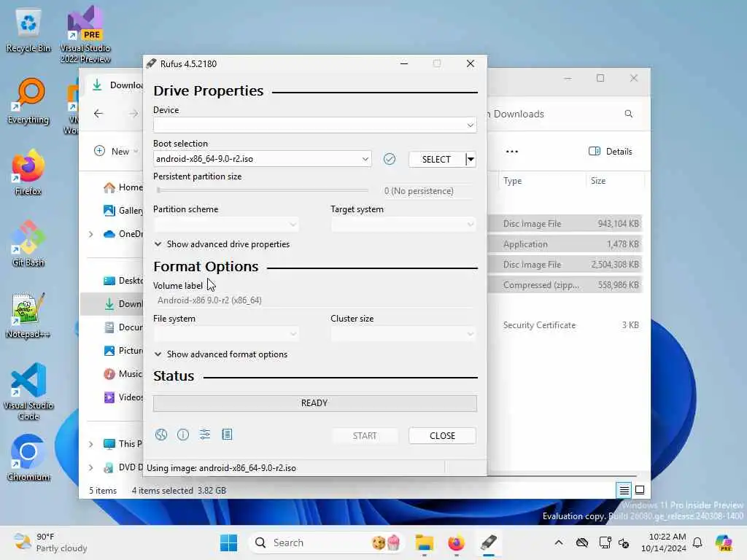Open the Cluster size dropdown
This screenshot has width=747, height=560.
pos(403,334)
